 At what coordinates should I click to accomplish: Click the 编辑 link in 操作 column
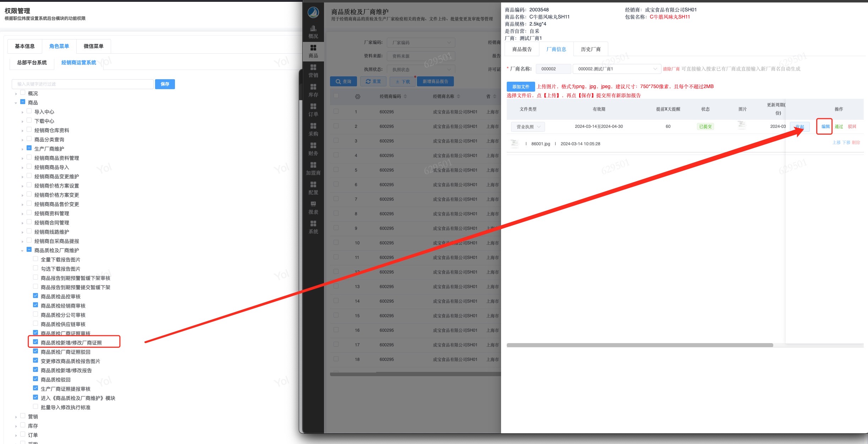[x=825, y=126]
